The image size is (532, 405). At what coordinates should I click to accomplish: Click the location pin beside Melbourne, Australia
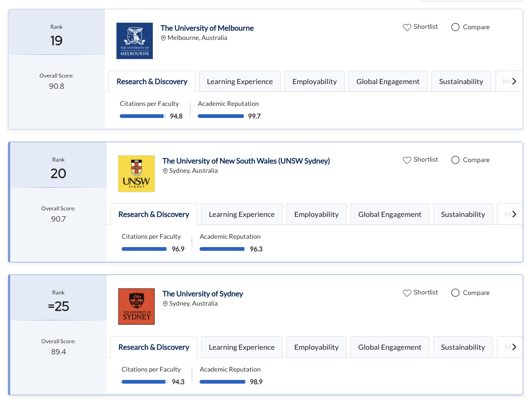[163, 38]
